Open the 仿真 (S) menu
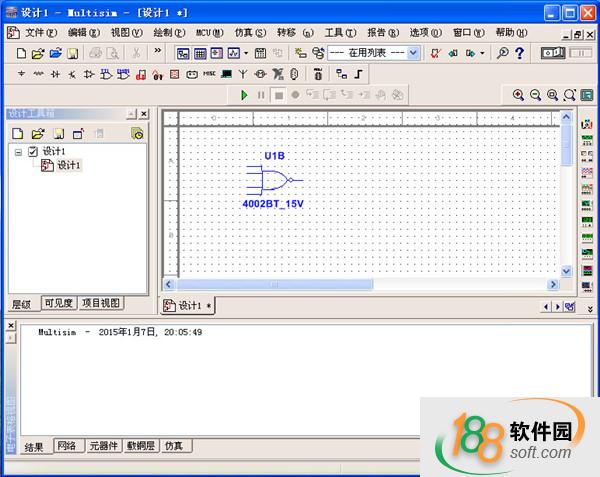 click(244, 32)
